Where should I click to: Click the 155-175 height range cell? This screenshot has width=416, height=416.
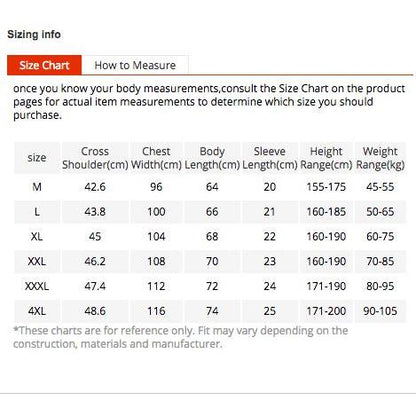click(326, 187)
